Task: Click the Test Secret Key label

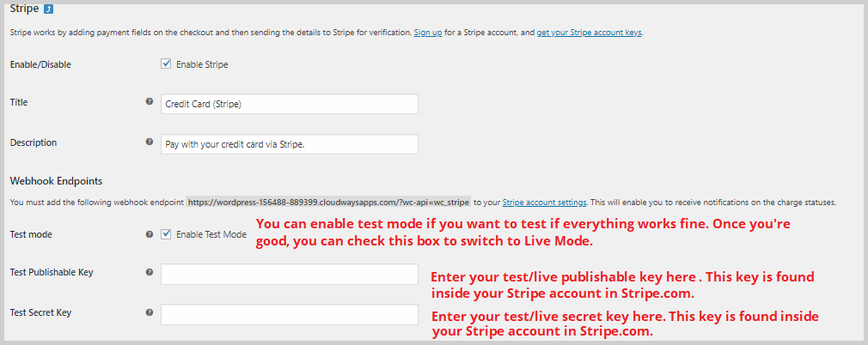Action: tap(41, 312)
